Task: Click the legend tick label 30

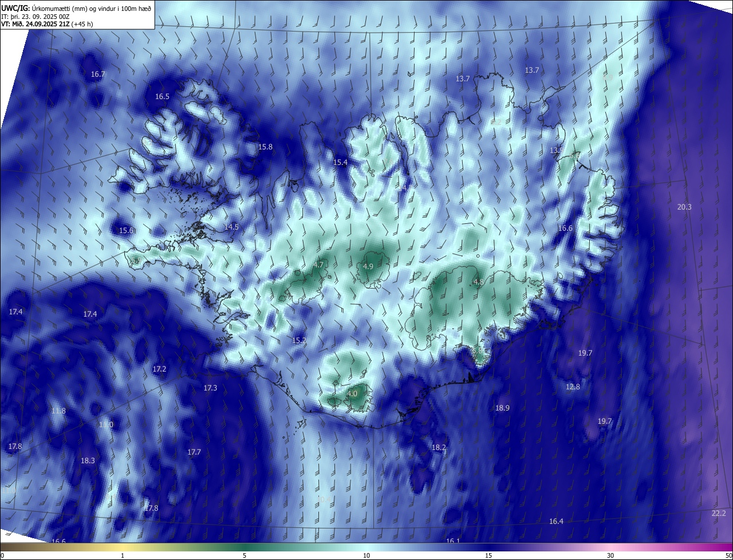Action: point(610,555)
